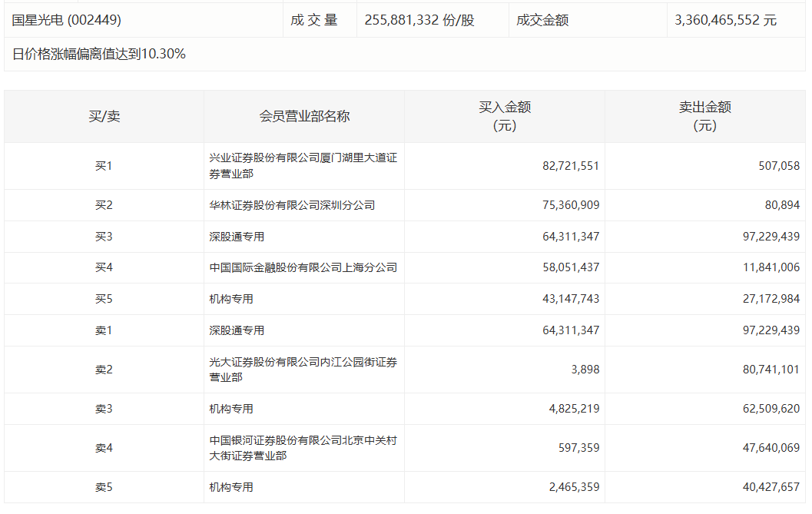The width and height of the screenshot is (812, 514).
Task: Click the stock name 国星光电 (002449)
Action: [66, 20]
